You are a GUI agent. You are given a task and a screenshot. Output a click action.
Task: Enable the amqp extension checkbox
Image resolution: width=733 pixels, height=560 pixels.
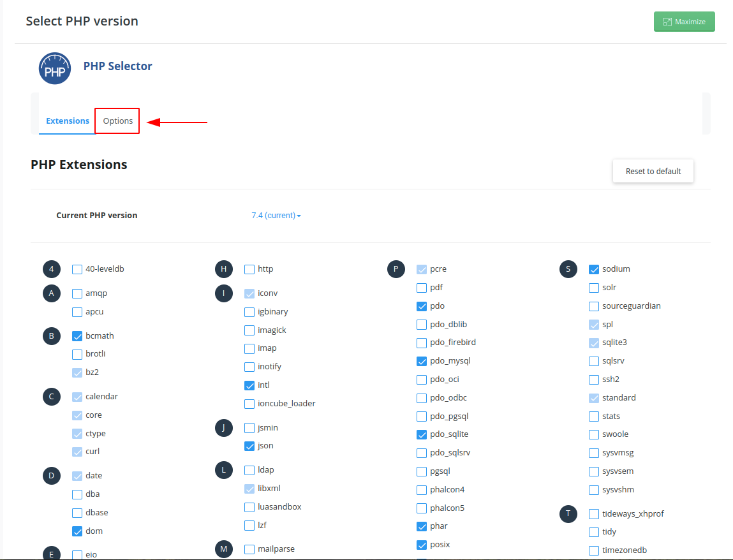pos(77,293)
